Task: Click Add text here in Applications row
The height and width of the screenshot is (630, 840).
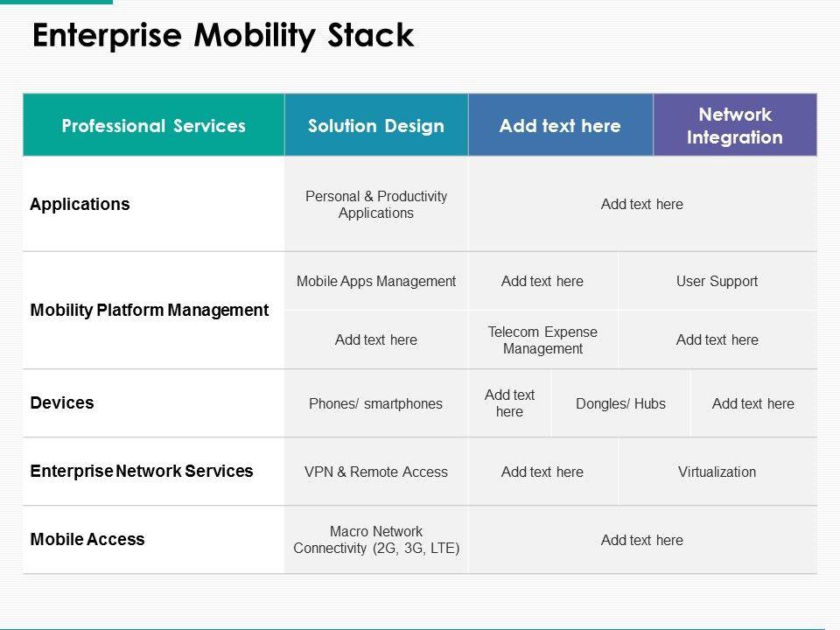Action: (x=642, y=204)
